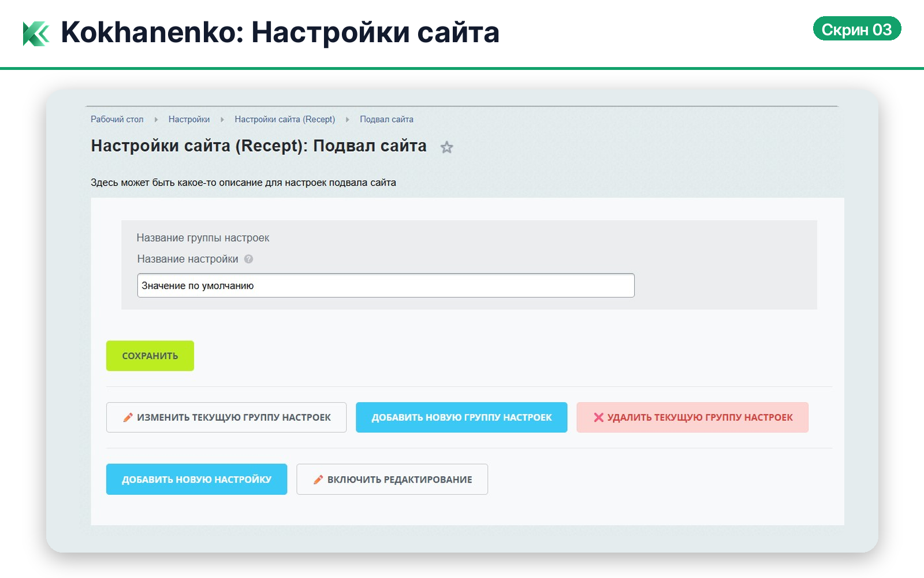This screenshot has width=924, height=578.
Task: Click Изменить текущую группу настроек
Action: click(x=226, y=417)
